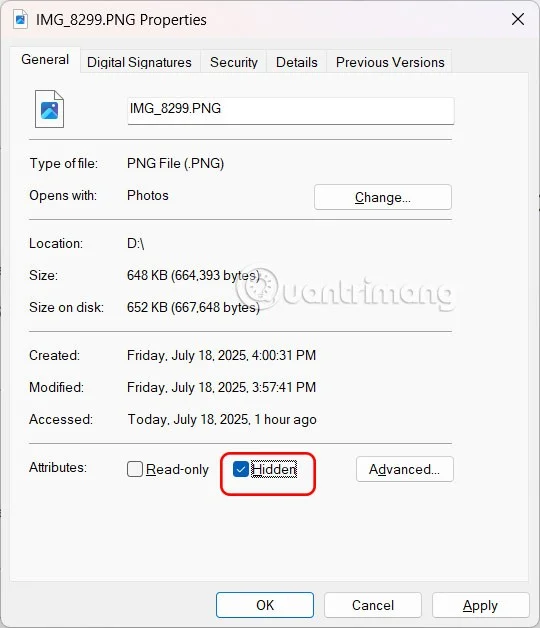Click the 'Opens with:' label

pyautogui.click(x=63, y=195)
